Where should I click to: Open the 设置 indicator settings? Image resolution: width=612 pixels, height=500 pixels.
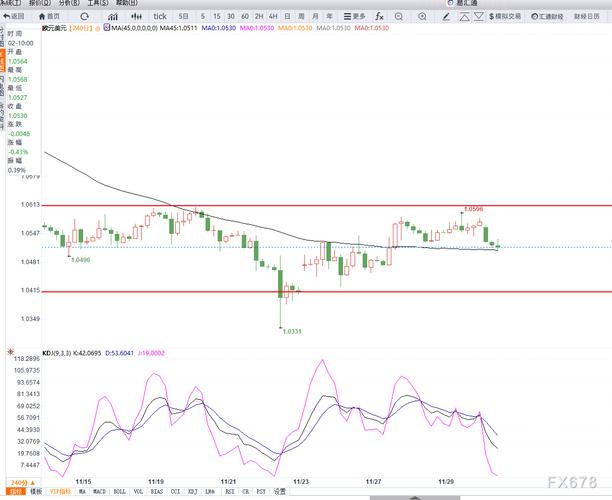pyautogui.click(x=279, y=491)
